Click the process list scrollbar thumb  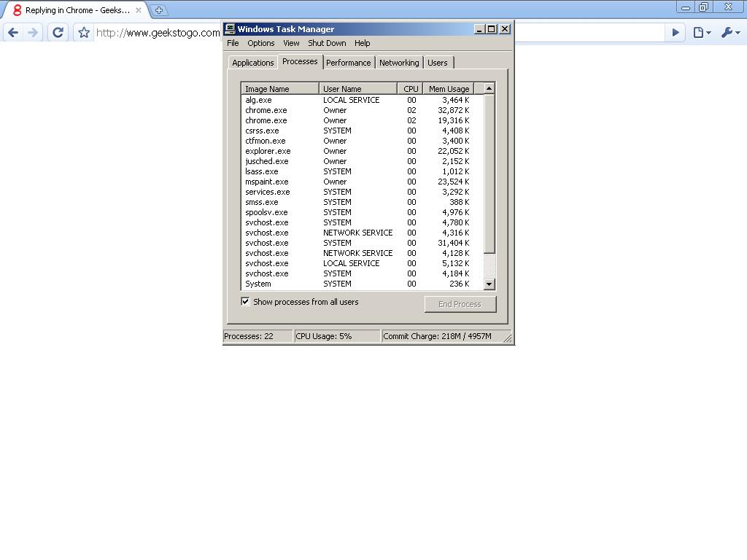tap(489, 174)
